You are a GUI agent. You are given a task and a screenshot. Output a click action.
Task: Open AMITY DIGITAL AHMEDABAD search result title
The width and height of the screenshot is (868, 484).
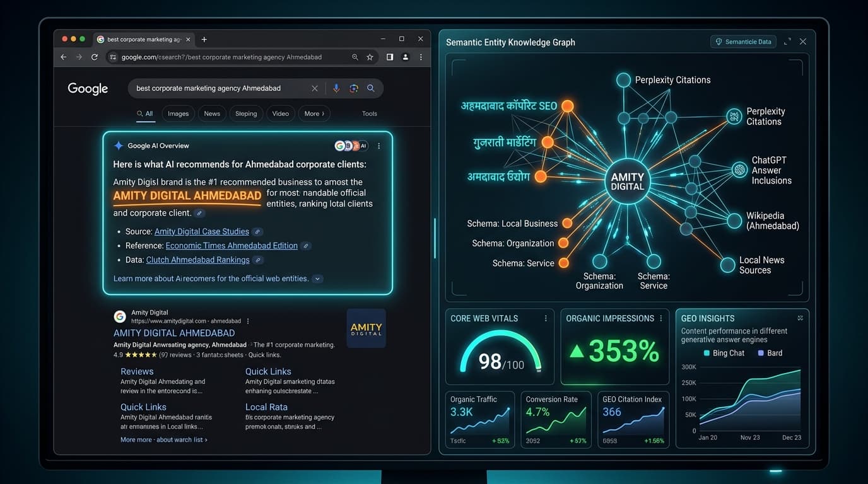(174, 333)
